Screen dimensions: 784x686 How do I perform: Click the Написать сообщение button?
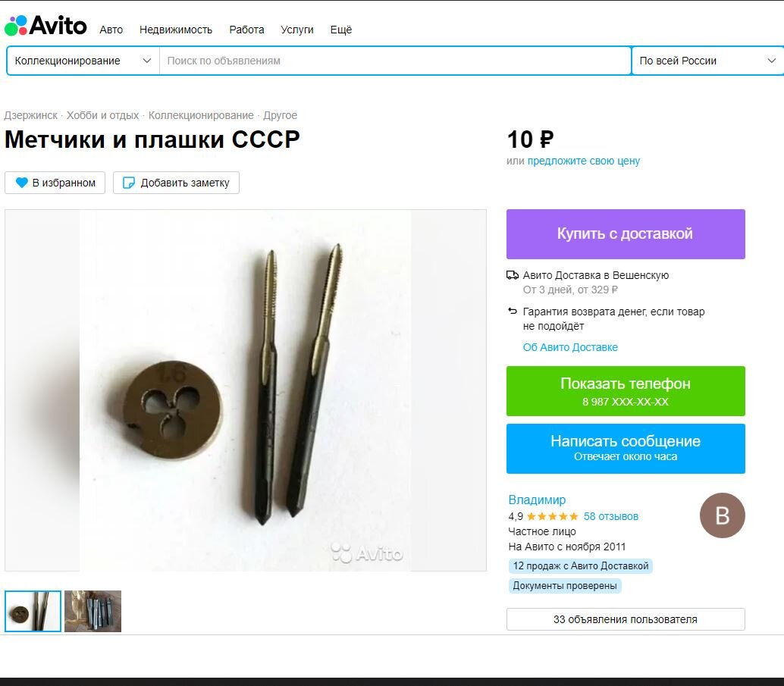626,449
